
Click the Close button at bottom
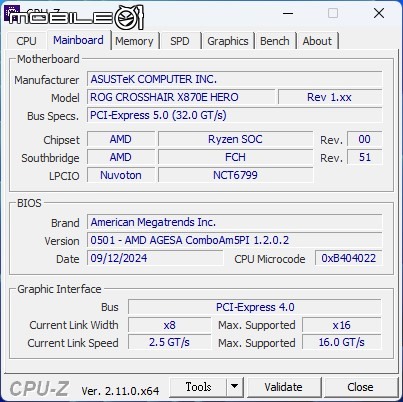click(360, 387)
